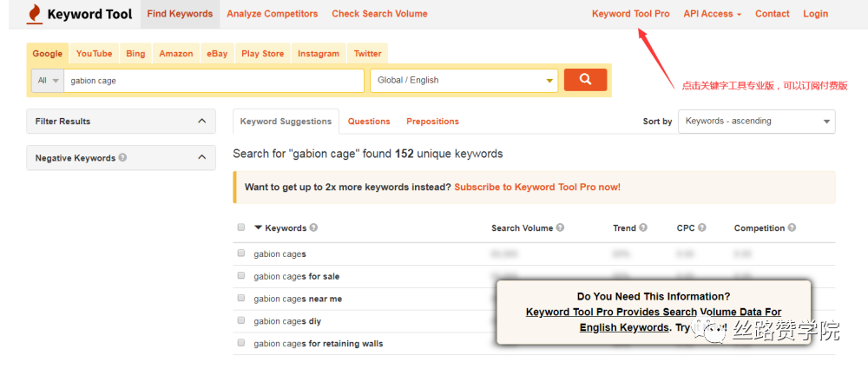The image size is (868, 369).
Task: Click the Login link
Action: point(815,14)
